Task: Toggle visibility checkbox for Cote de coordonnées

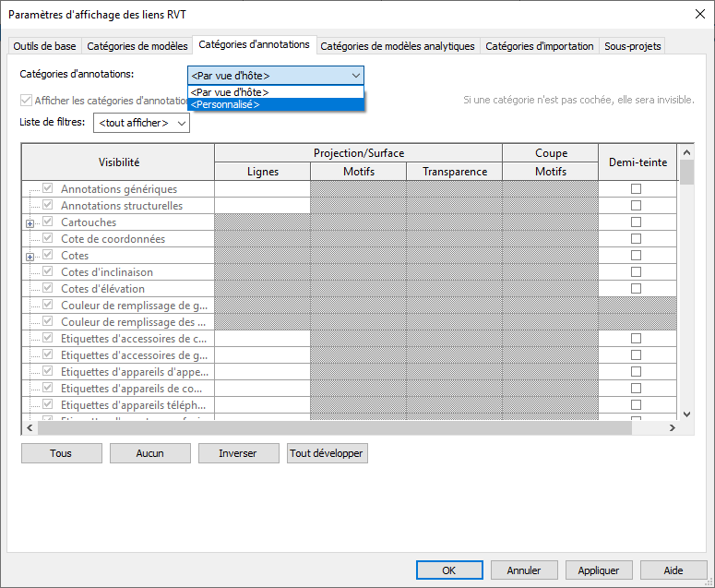Action: 48,239
